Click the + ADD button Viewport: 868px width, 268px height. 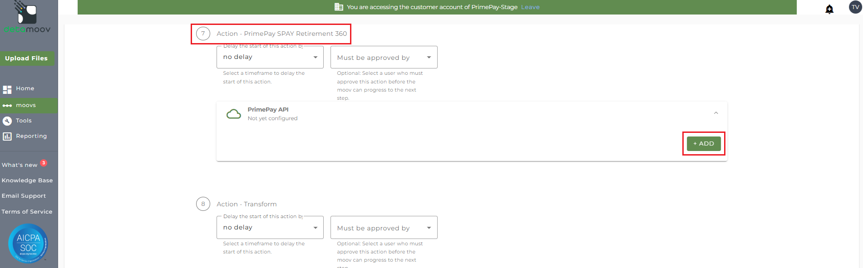(704, 144)
